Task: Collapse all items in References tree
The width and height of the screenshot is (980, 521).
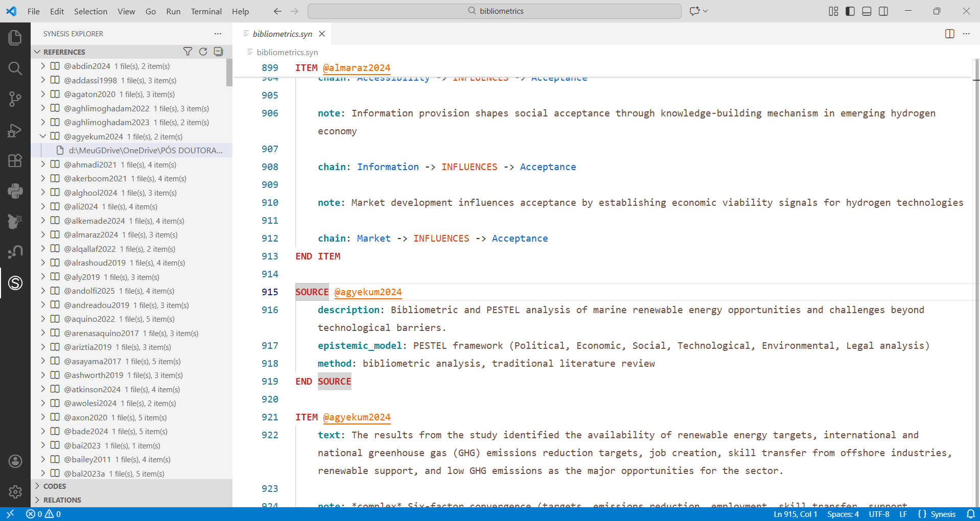Action: pyautogui.click(x=218, y=52)
